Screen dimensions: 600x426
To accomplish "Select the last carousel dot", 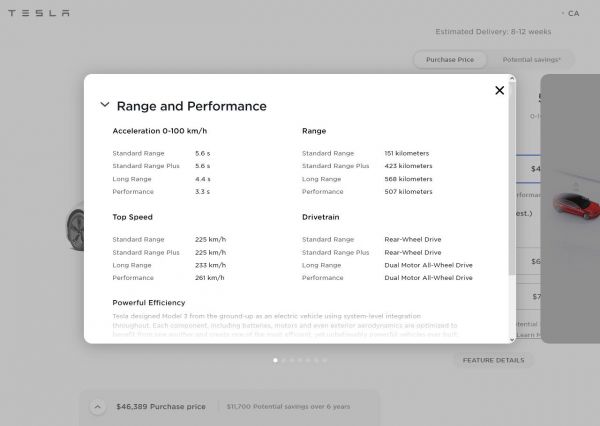I will (324, 359).
